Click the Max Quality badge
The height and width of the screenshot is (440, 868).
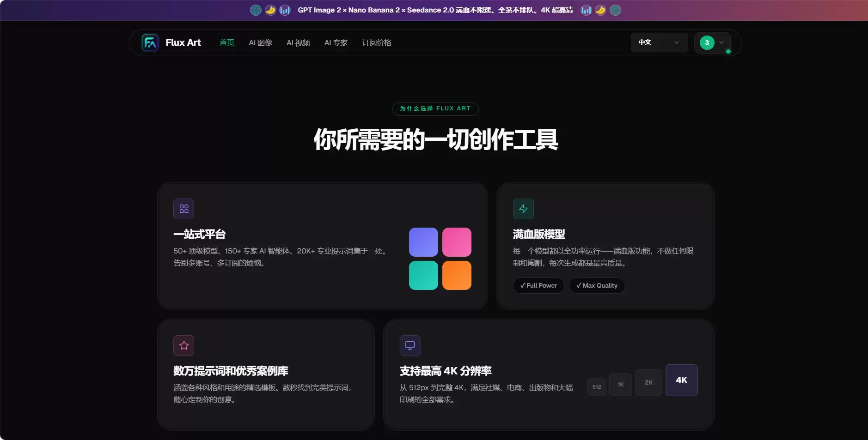(597, 285)
